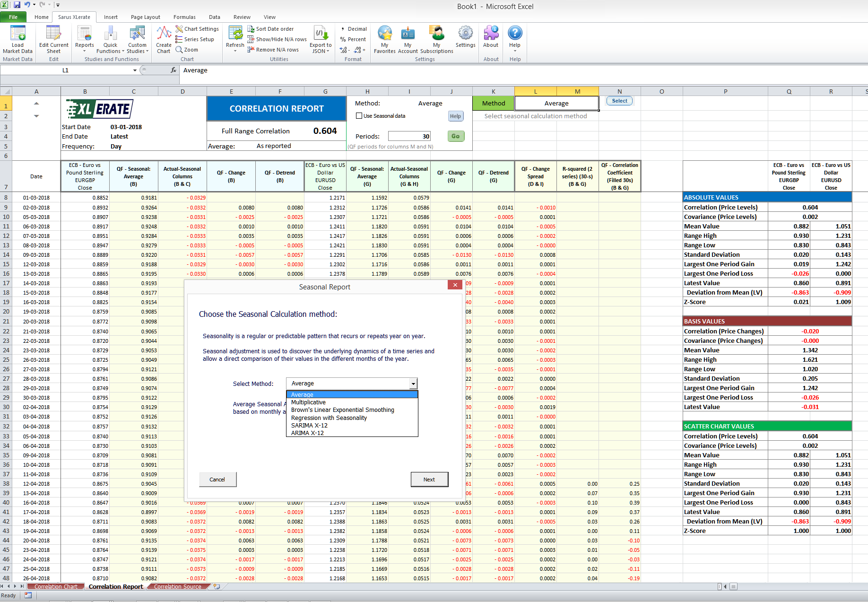Switch to the Page Layout ribbon tab
868x602 pixels.
pyautogui.click(x=145, y=17)
